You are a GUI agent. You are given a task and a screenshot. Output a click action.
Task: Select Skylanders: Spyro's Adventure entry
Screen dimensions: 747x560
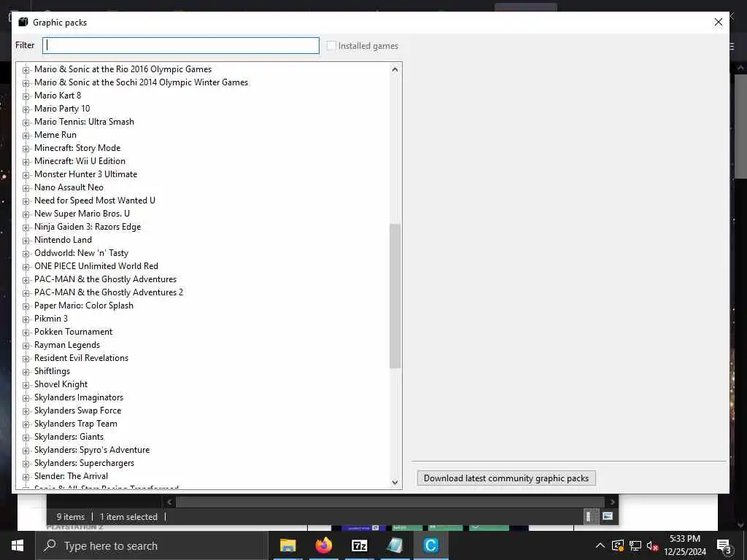coord(92,450)
